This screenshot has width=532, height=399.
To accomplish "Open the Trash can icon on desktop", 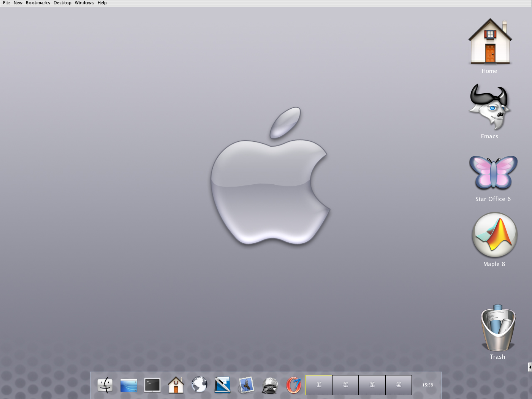I will click(x=498, y=328).
